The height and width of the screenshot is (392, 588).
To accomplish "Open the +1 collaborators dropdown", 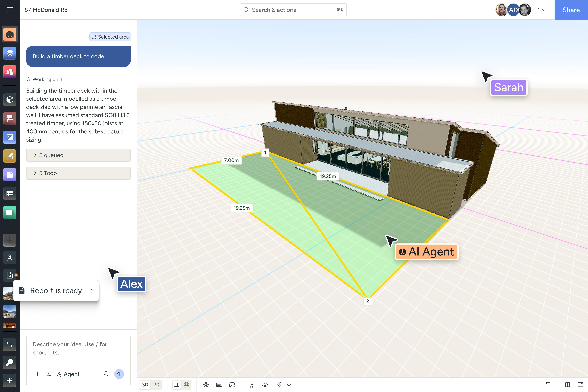I will tap(540, 10).
